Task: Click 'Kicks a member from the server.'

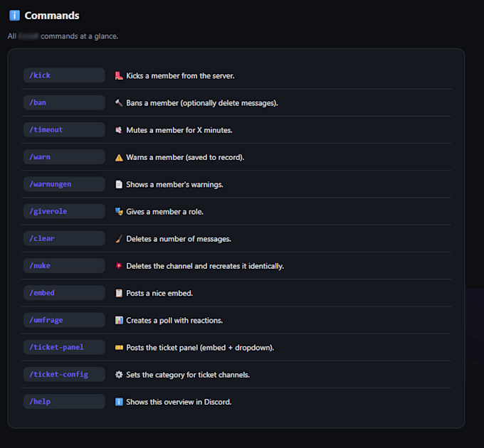Action: 180,76
